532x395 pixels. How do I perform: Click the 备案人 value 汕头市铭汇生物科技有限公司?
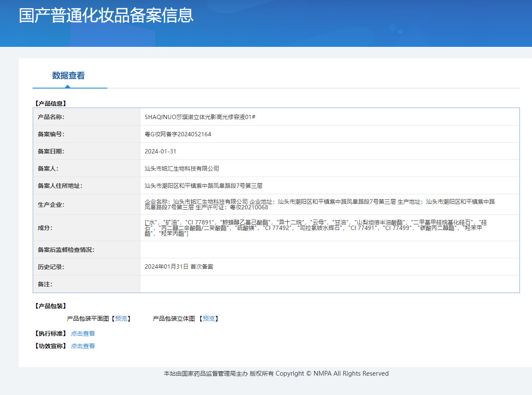[x=182, y=168]
